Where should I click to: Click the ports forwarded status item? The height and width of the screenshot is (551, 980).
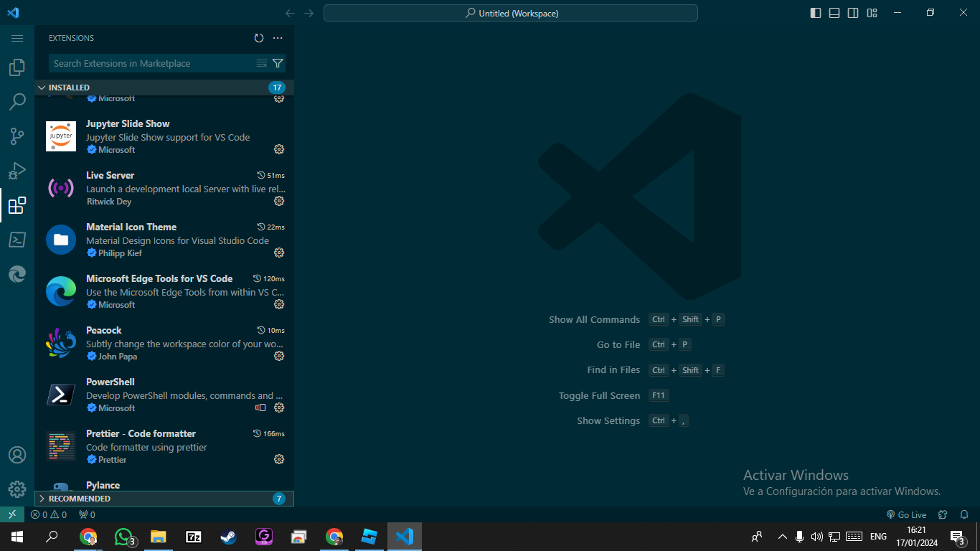[87, 514]
